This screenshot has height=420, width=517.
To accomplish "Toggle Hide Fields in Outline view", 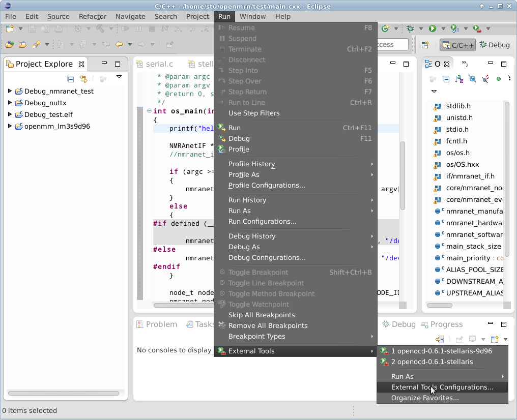I will click(x=472, y=79).
